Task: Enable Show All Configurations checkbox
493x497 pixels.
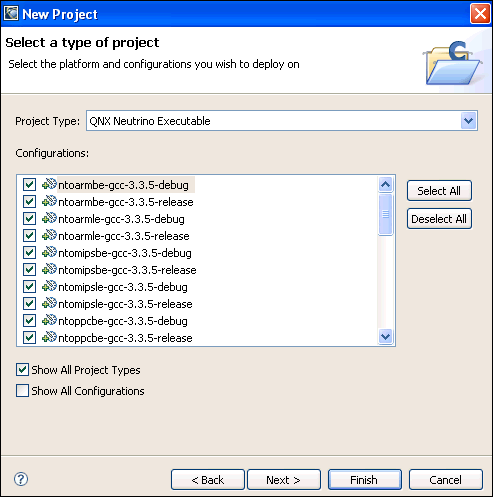Action: [x=22, y=390]
